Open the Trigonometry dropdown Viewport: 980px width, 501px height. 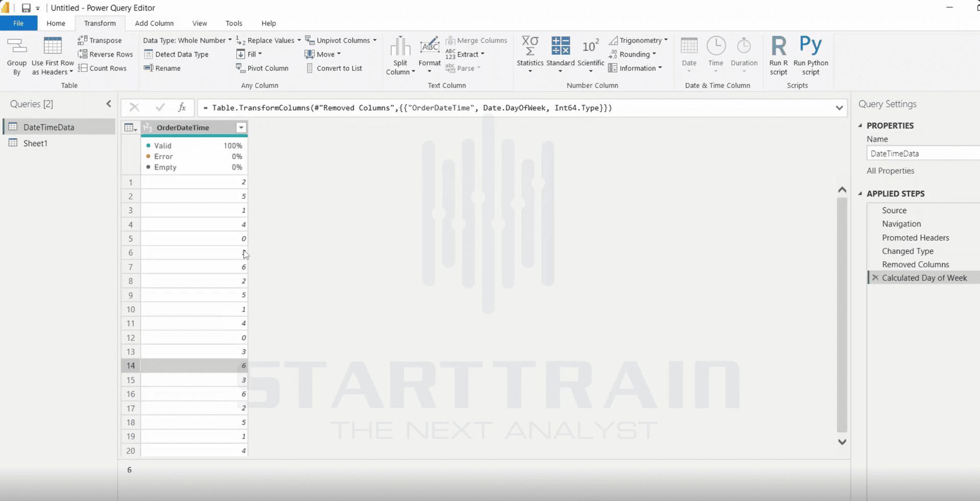point(638,40)
